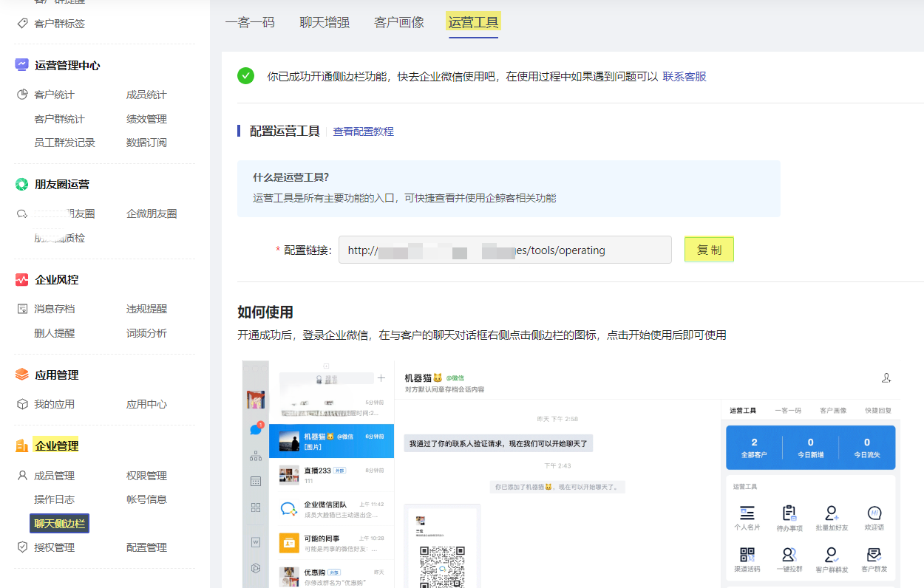Open 客户群标签 in the sidebar

60,24
